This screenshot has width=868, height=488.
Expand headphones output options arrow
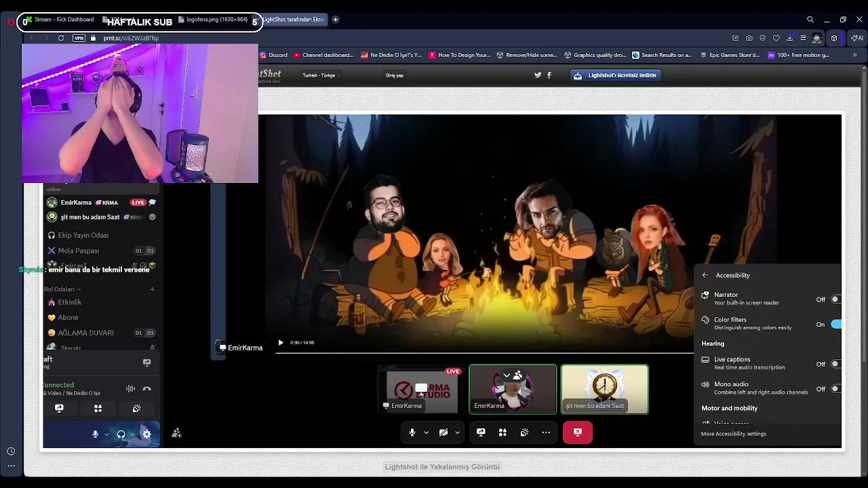[x=132, y=434]
